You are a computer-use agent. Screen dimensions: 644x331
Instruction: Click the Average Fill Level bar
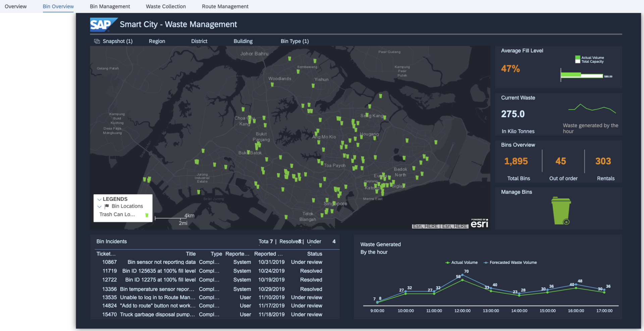coord(581,75)
